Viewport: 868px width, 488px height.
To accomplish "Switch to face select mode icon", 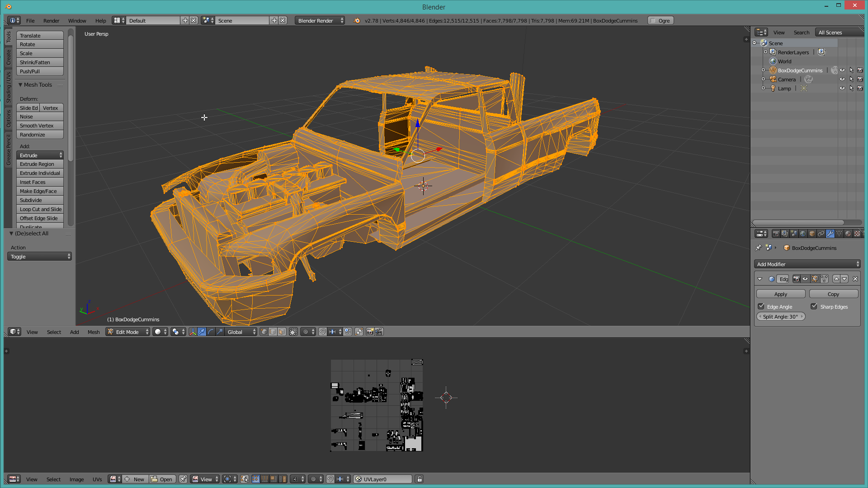I will tap(282, 332).
